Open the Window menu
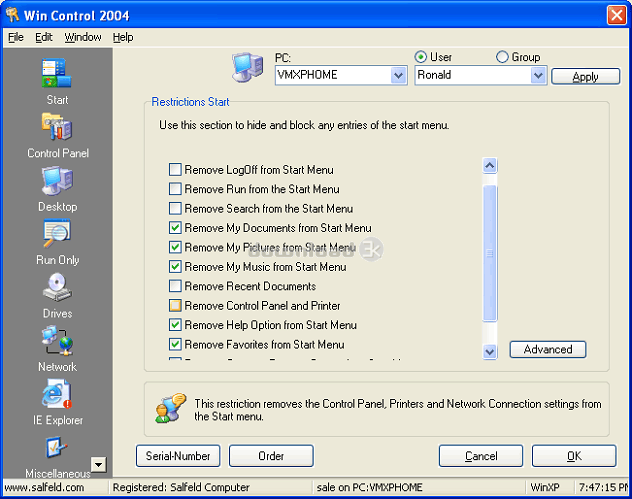The height and width of the screenshot is (499, 632). tap(83, 37)
